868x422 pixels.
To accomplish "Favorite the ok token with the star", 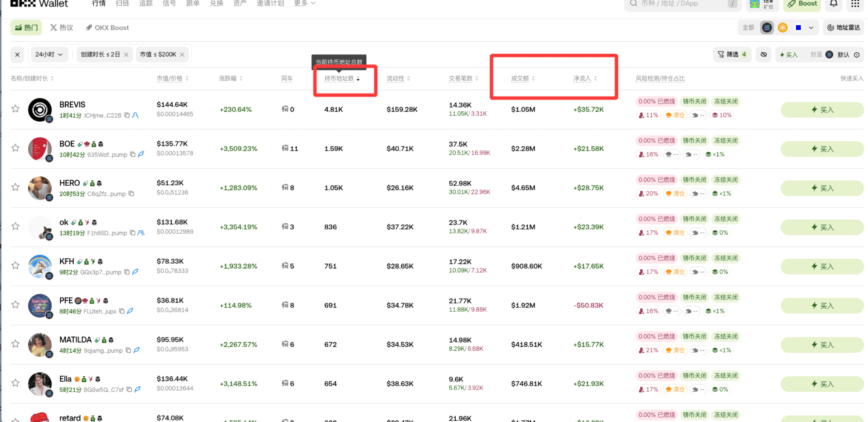I will [x=15, y=226].
